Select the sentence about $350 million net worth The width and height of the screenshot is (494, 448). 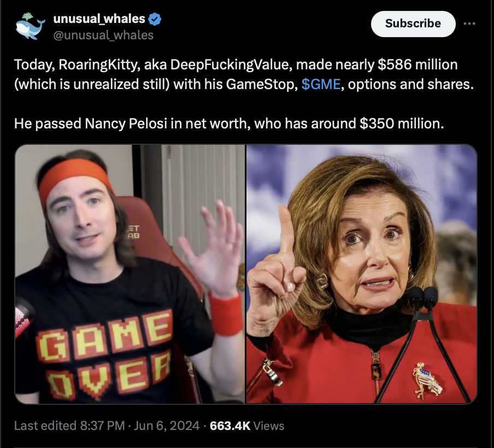229,123
